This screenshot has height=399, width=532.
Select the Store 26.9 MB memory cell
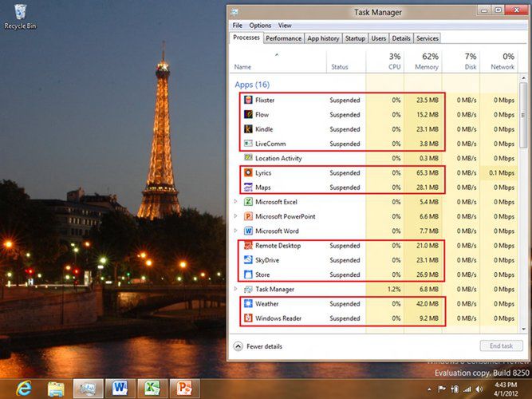click(x=423, y=275)
